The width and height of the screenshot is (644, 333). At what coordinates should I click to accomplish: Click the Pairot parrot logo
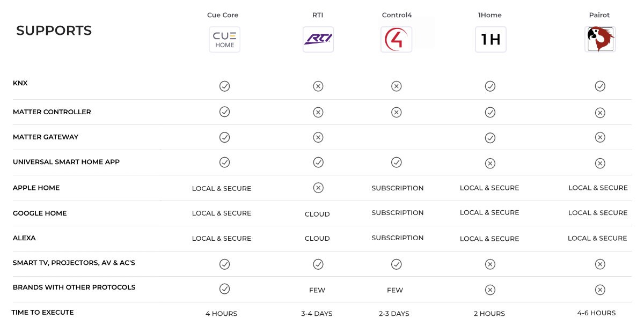600,40
